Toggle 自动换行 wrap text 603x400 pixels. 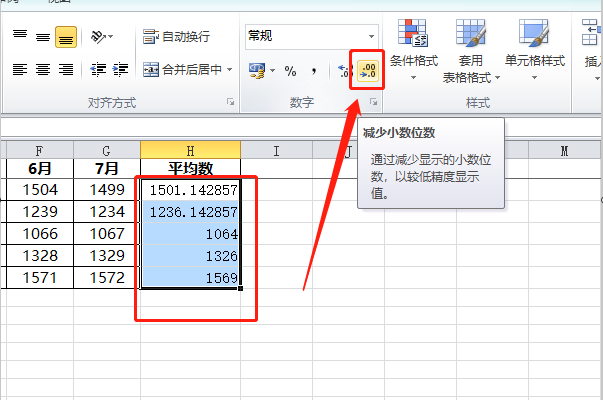177,37
